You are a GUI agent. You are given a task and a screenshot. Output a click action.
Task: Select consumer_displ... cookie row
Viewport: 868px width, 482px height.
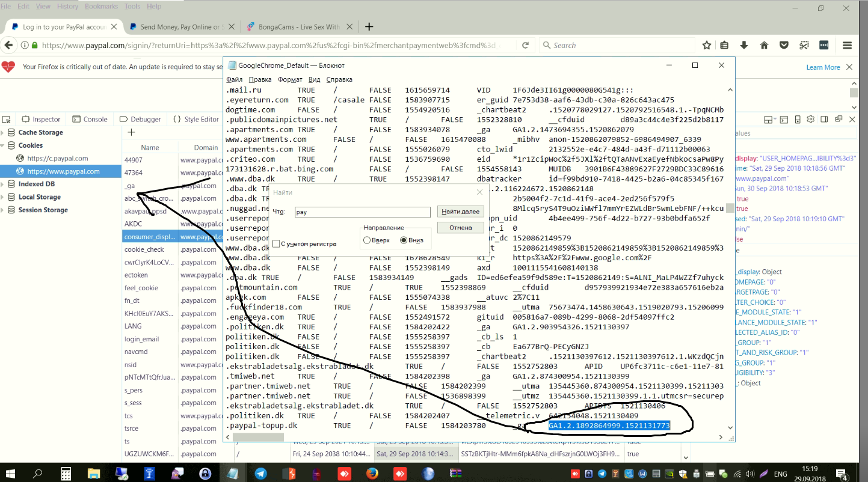click(150, 237)
